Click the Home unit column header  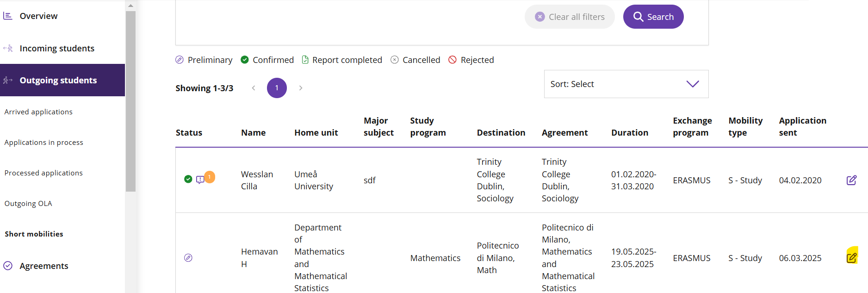(316, 133)
